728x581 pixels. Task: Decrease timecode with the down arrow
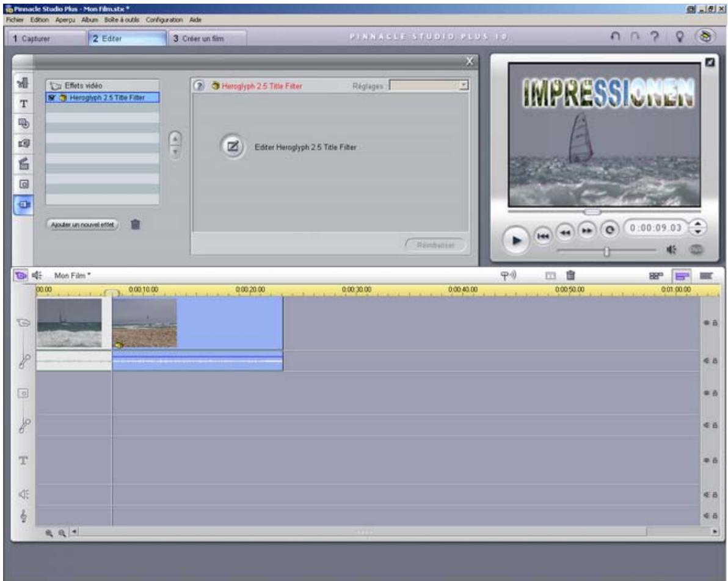(697, 232)
